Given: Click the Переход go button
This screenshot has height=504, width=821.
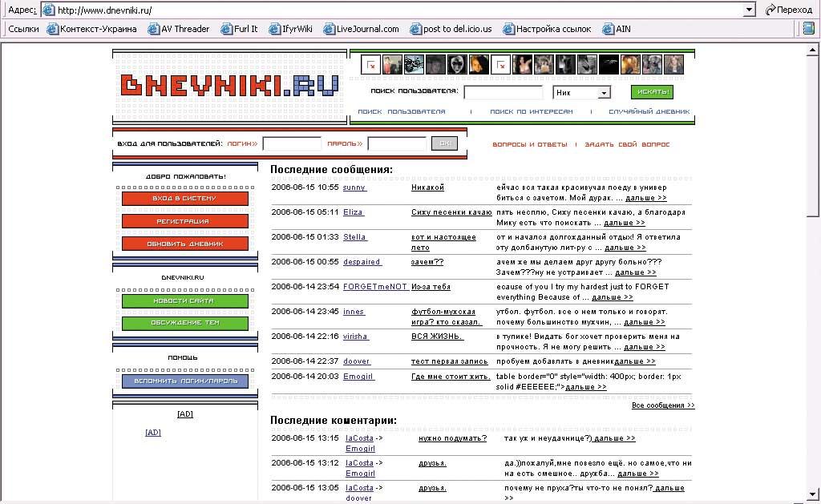Looking at the screenshot, I should 789,10.
